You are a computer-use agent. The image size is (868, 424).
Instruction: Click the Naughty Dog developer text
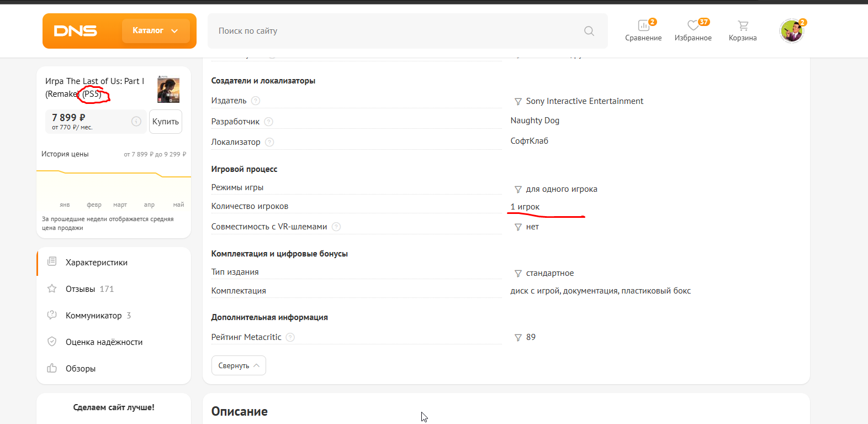tap(535, 121)
